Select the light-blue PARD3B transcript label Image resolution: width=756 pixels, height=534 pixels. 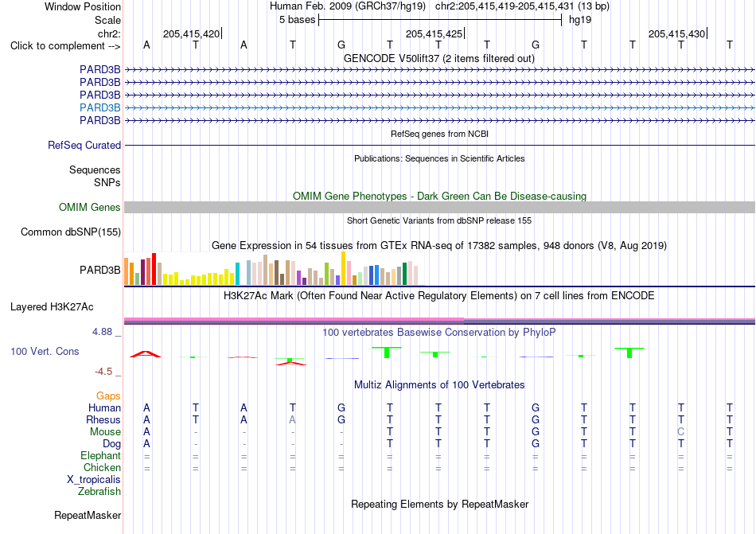point(99,107)
